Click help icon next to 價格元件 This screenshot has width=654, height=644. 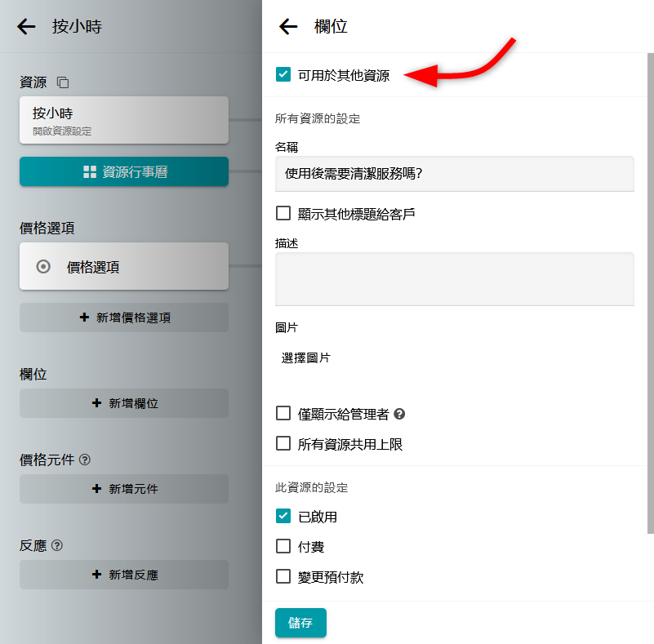[85, 460]
